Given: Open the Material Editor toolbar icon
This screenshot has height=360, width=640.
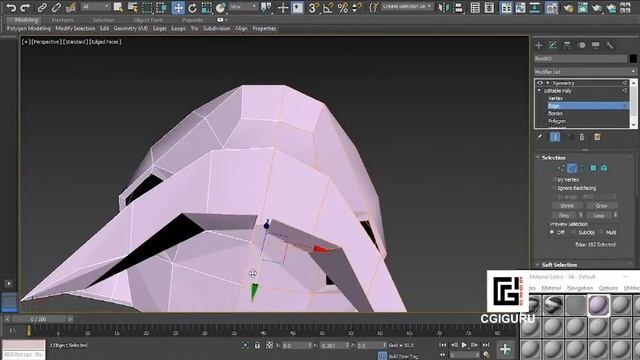Looking at the screenshot, I should click(551, 7).
